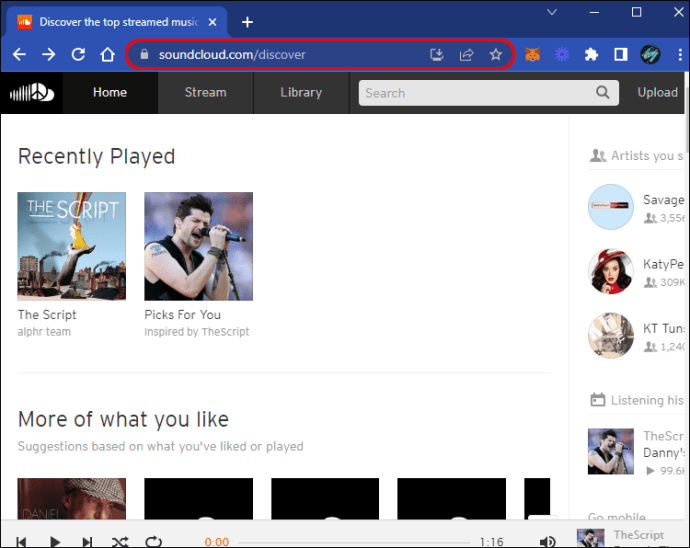Screen dimensions: 690x548
Task: Open the Chrome profile avatar menu
Action: tap(650, 55)
